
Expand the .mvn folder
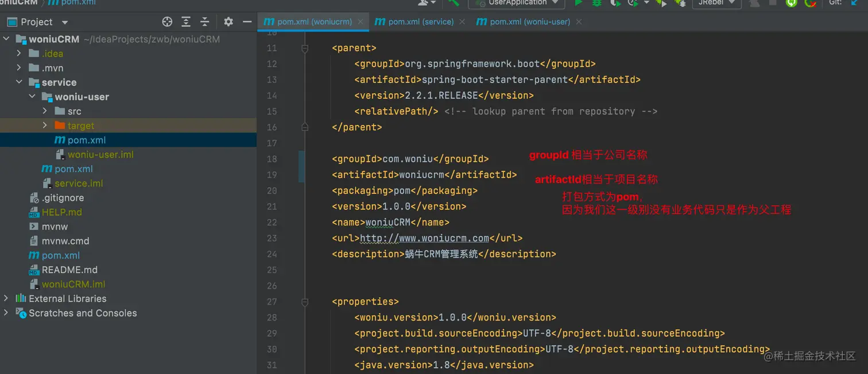click(19, 68)
